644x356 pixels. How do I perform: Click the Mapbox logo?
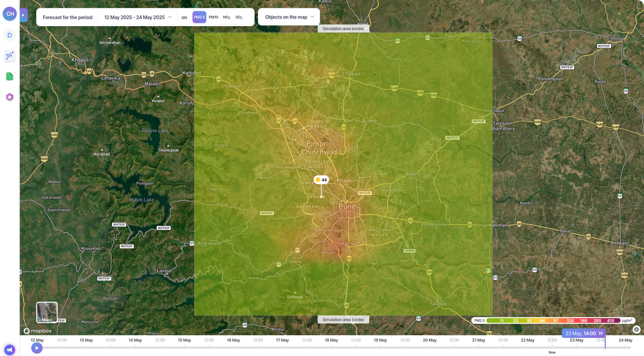38,331
